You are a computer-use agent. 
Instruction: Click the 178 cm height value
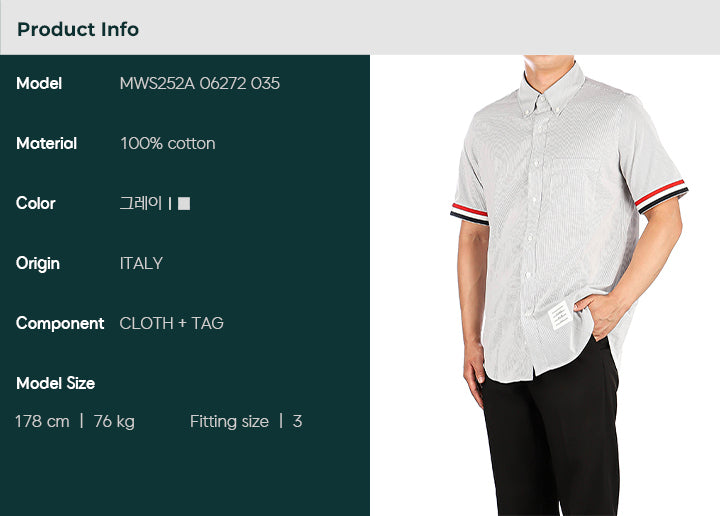[42, 421]
